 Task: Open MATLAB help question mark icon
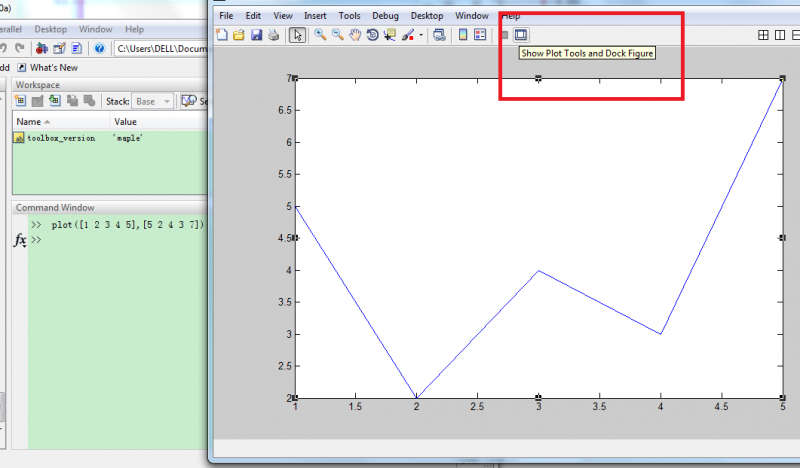[99, 48]
